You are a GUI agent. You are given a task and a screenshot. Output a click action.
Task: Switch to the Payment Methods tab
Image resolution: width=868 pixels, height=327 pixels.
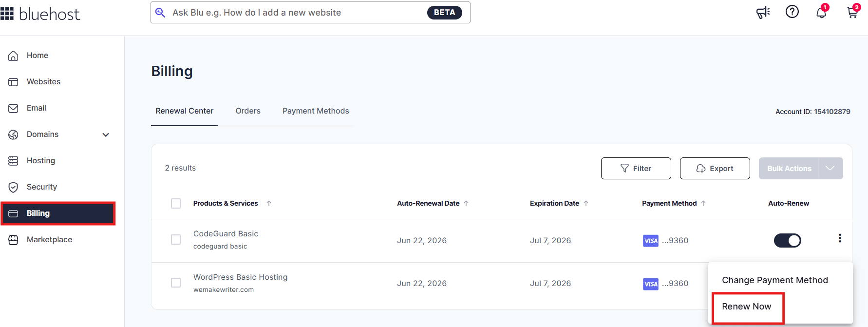pyautogui.click(x=316, y=111)
